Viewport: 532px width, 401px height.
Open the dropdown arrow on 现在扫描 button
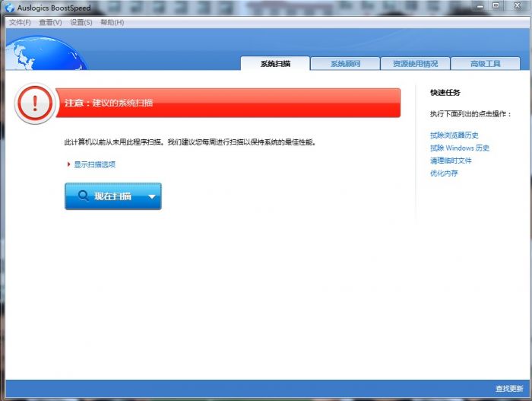(152, 196)
